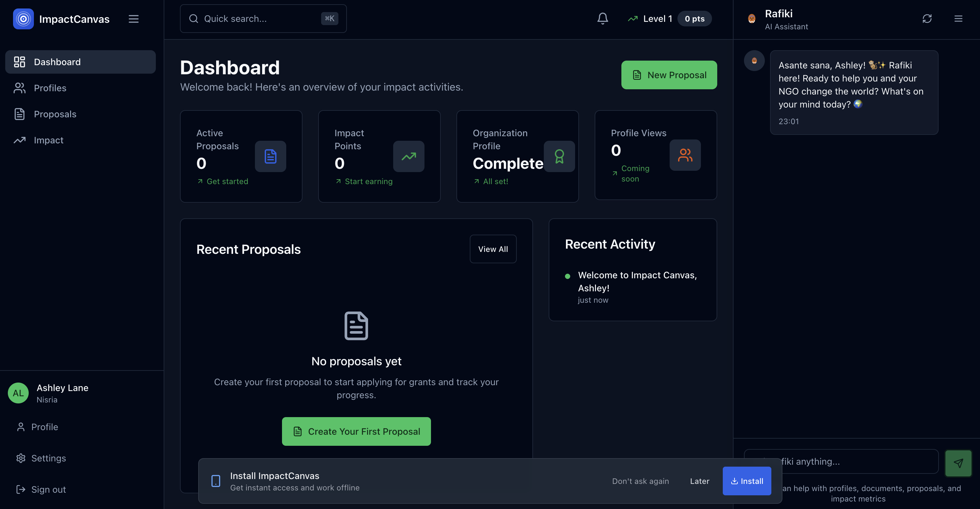Screen dimensions: 980x509
Task: Click the award icon on Organization Profile card
Action: click(559, 156)
